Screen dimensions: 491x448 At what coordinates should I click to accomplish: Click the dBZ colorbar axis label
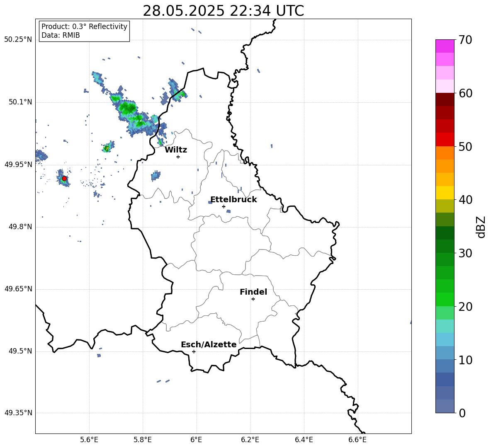480,227
